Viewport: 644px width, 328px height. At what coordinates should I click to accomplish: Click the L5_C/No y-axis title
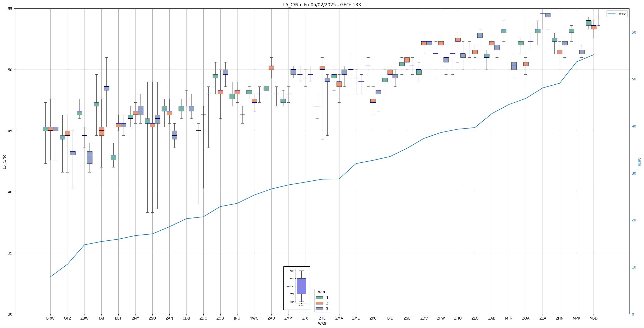pyautogui.click(x=4, y=162)
